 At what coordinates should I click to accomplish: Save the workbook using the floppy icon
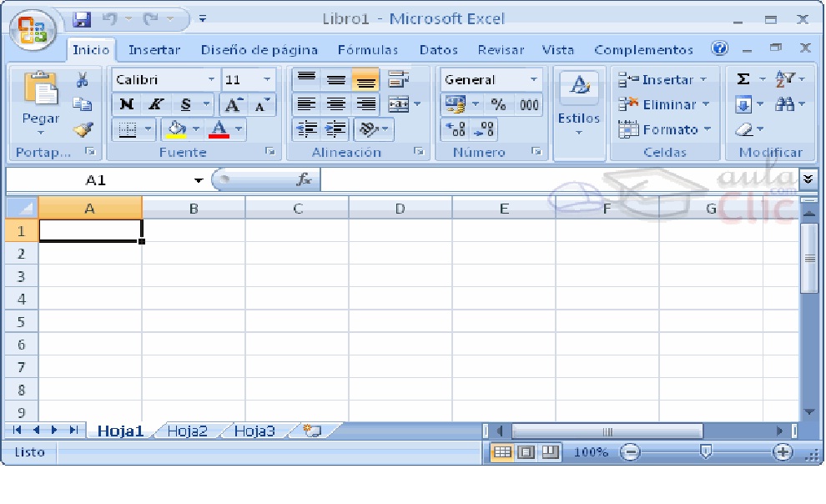pyautogui.click(x=82, y=19)
